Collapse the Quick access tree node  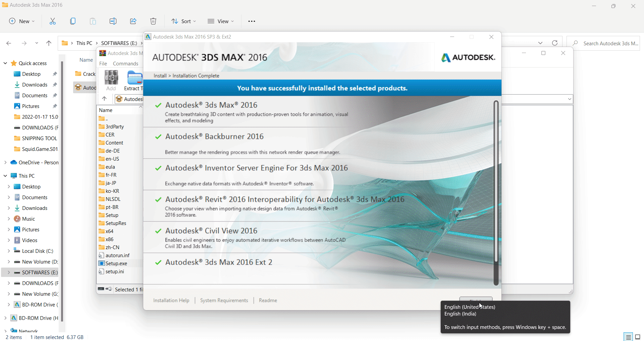pos(5,63)
